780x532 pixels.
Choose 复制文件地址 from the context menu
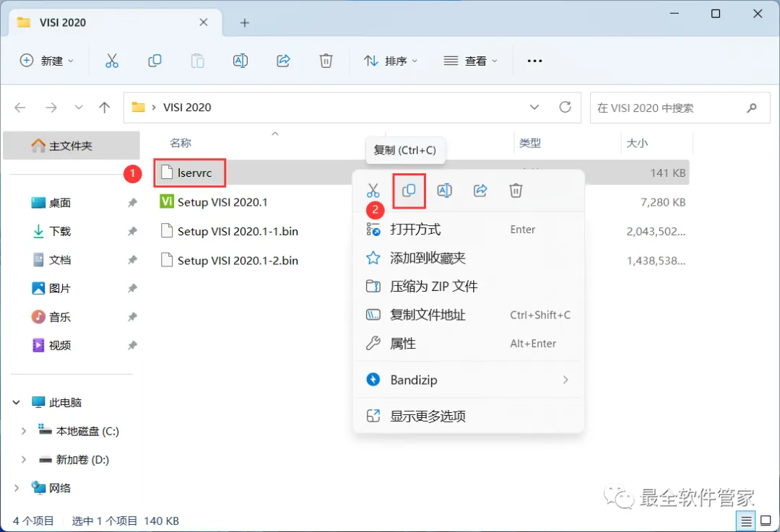[468, 315]
